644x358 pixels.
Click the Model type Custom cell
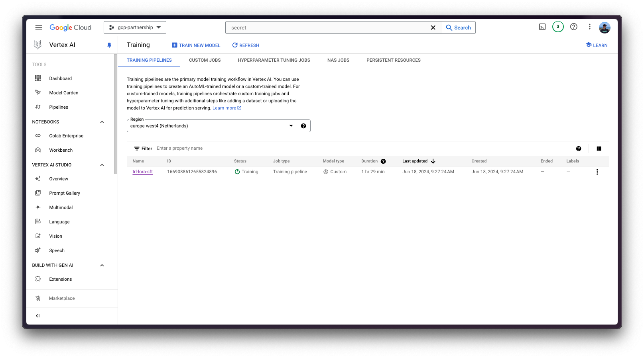coord(335,172)
